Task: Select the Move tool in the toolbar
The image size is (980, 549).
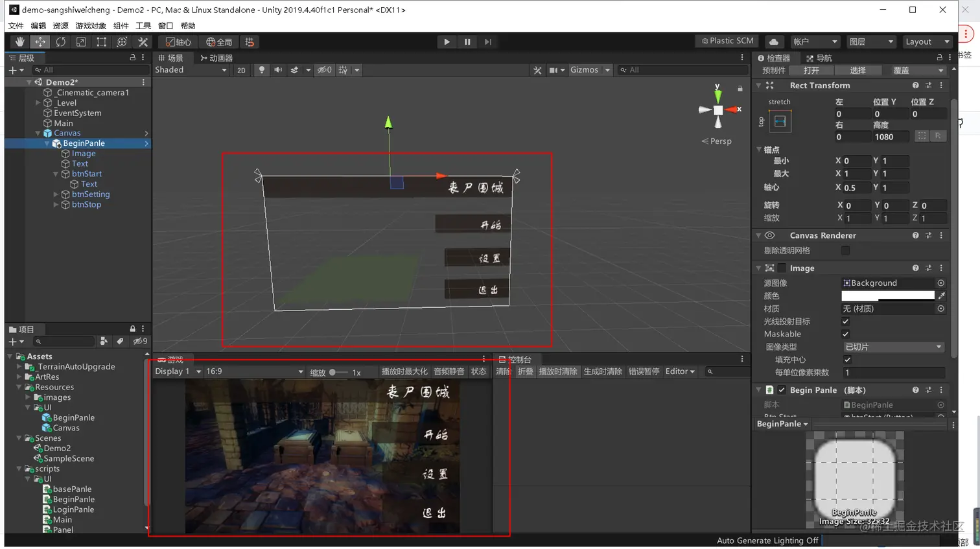Action: point(40,42)
